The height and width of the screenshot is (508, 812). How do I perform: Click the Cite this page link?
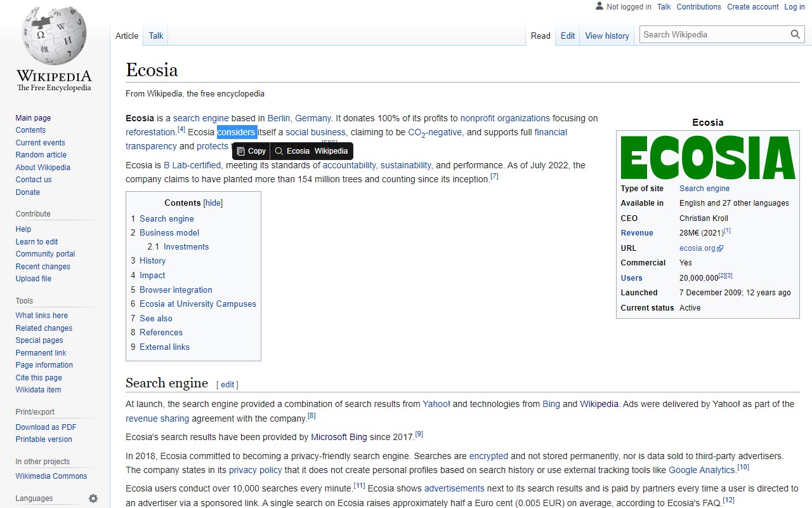coord(39,378)
